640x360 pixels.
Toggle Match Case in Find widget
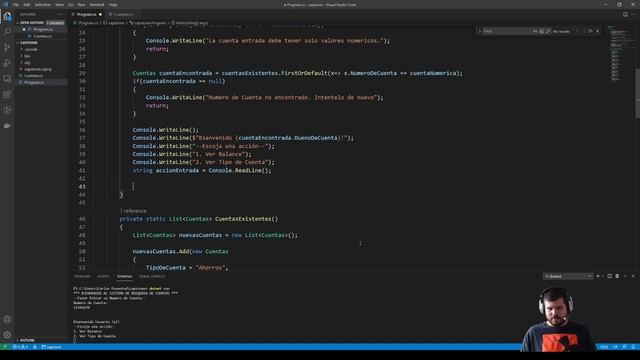point(535,31)
